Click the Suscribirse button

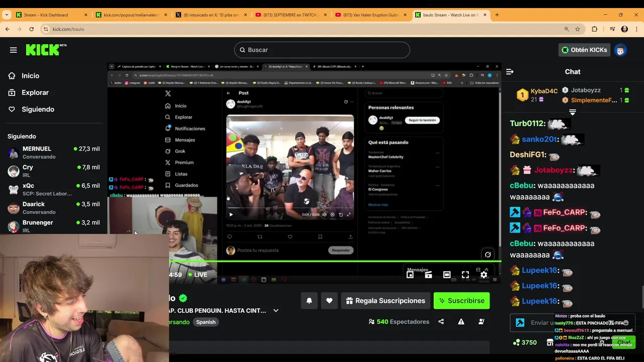(x=461, y=301)
